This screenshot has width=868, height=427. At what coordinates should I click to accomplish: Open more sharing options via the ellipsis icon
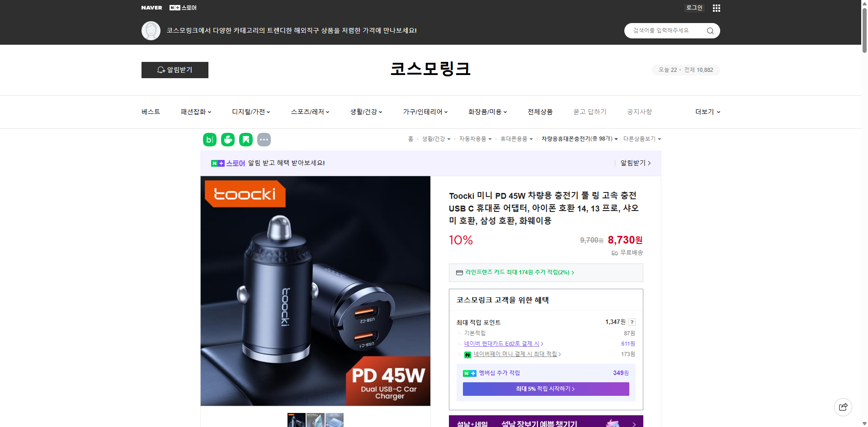pos(264,140)
